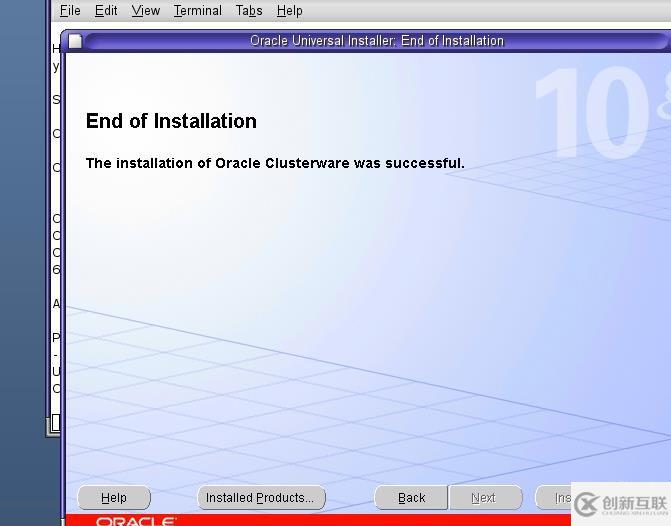Viewport: 671px width, 526px height.
Task: Open the terminal Help menu
Action: pyautogui.click(x=290, y=10)
